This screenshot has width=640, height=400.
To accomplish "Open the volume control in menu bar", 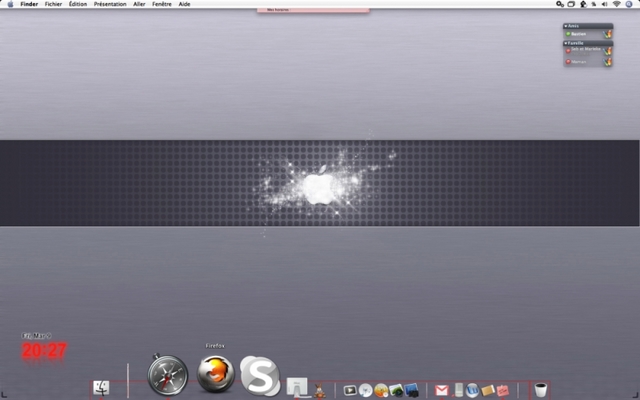I will [x=604, y=4].
